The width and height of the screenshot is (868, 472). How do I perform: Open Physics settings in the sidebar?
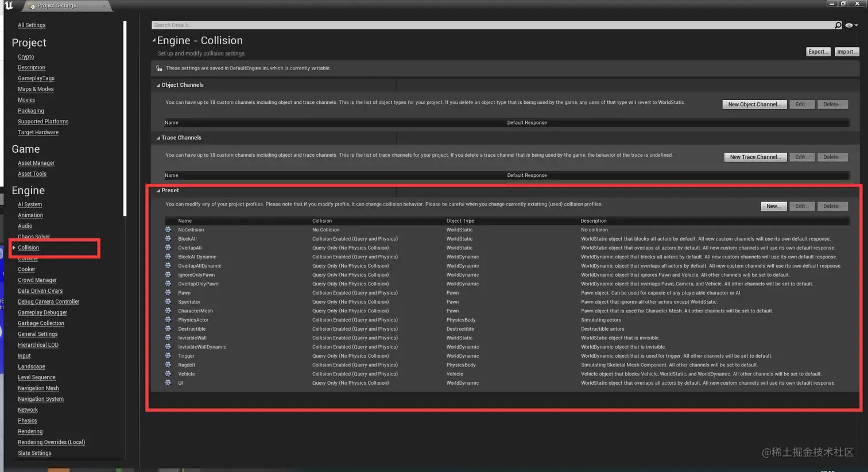(27, 421)
